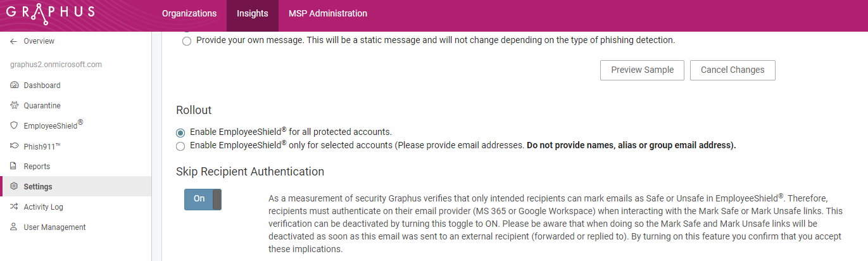Toggle Skip Recipient Authentication switch

click(203, 199)
